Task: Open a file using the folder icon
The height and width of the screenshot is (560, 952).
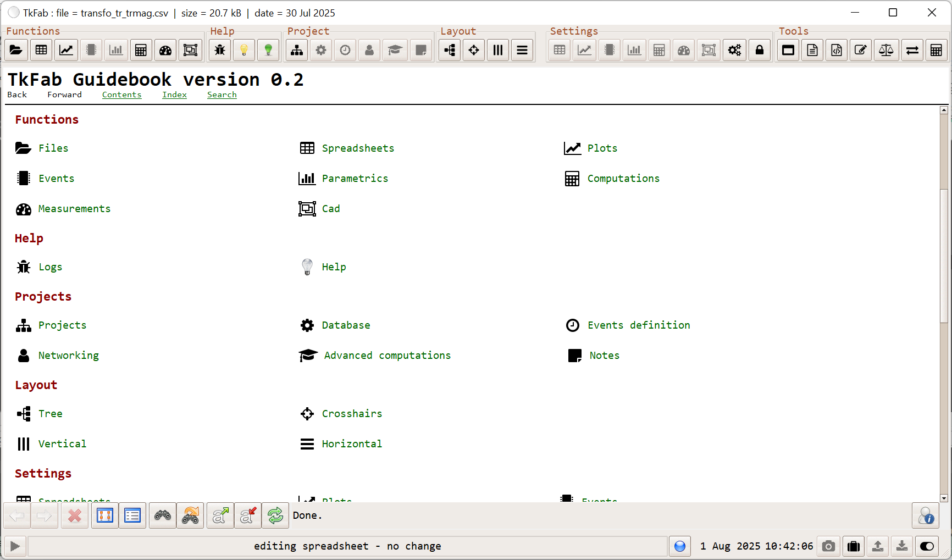Action: [16, 50]
